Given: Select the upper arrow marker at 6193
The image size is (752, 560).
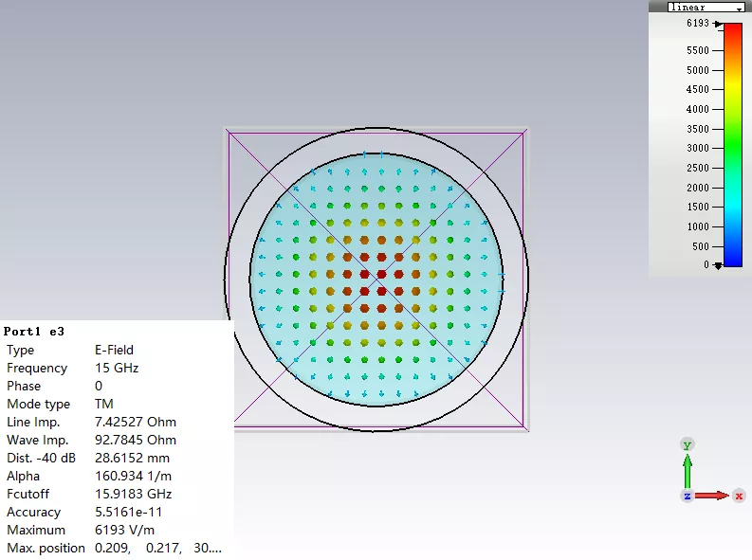Looking at the screenshot, I should pyautogui.click(x=718, y=24).
